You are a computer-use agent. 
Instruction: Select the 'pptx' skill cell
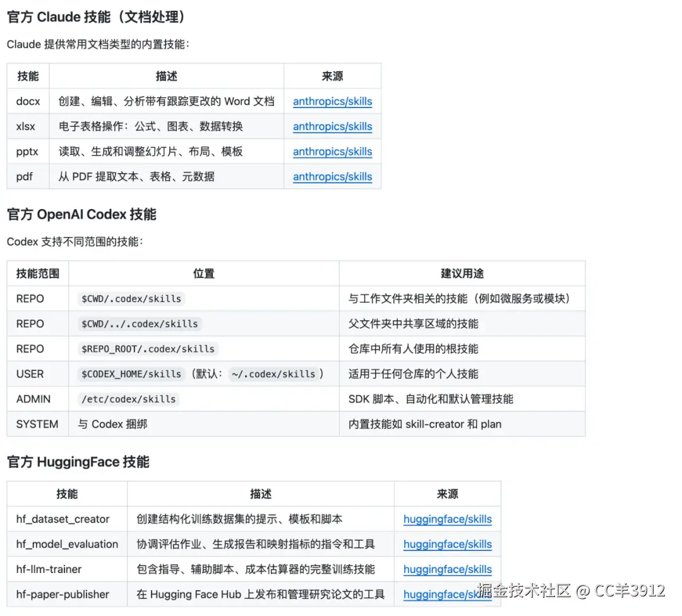(28, 152)
